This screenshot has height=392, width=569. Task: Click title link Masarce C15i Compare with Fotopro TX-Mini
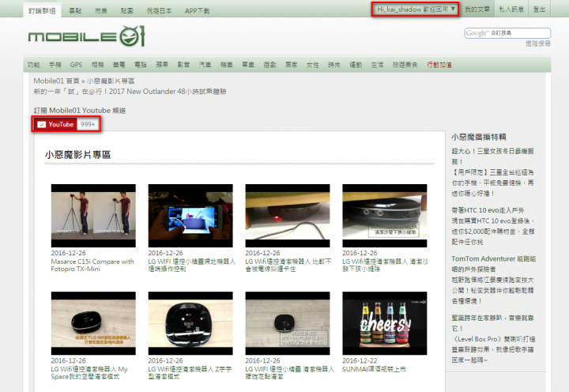coord(92,266)
